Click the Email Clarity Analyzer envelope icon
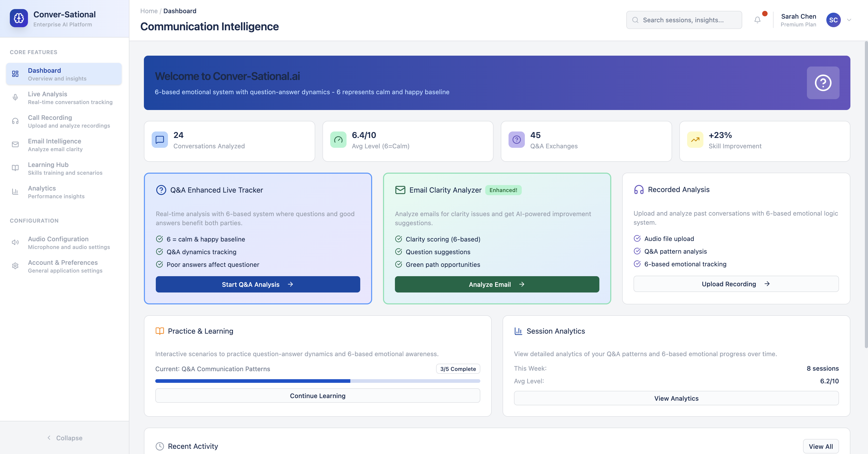The height and width of the screenshot is (454, 868). [x=400, y=190]
